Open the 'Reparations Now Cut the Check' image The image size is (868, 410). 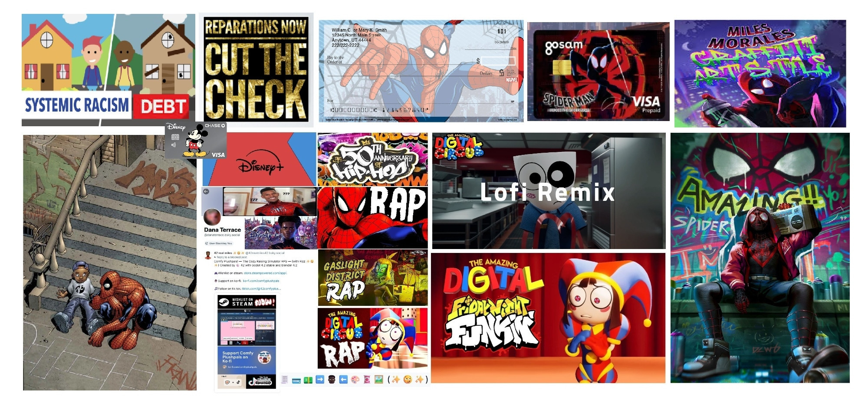tap(256, 69)
